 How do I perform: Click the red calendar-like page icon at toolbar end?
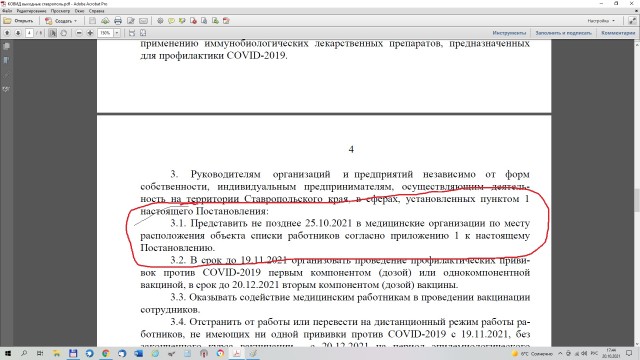226,21
